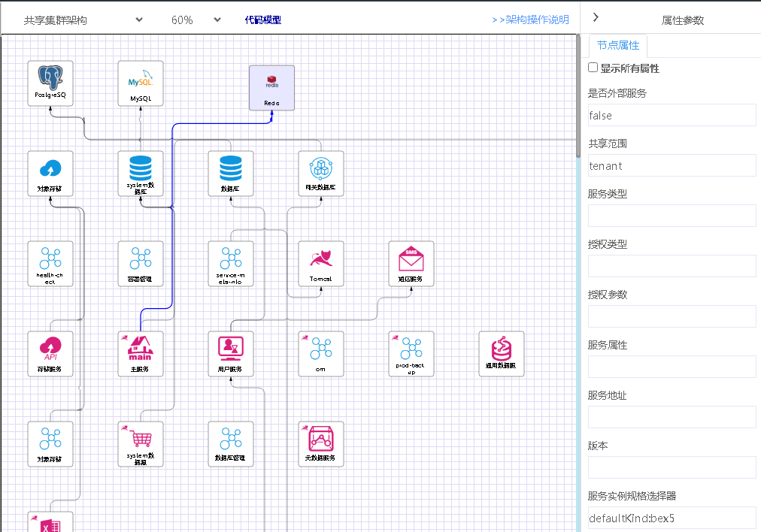
Task: Click the shopping cart node
Action: pyautogui.click(x=141, y=443)
